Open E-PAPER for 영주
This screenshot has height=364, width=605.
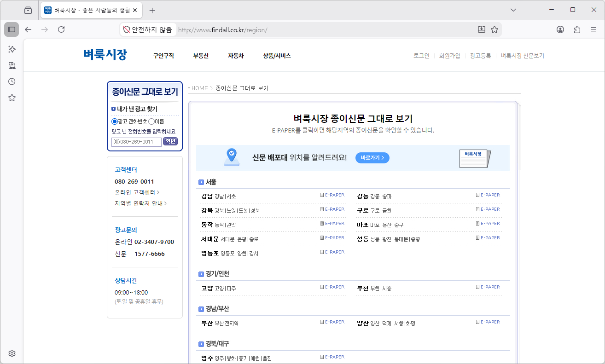[x=332, y=357]
